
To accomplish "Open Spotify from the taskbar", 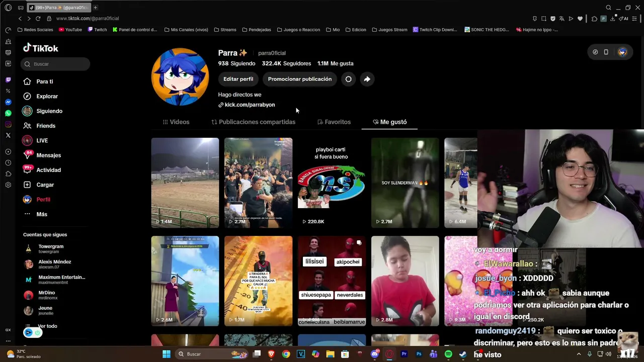I will [448, 354].
